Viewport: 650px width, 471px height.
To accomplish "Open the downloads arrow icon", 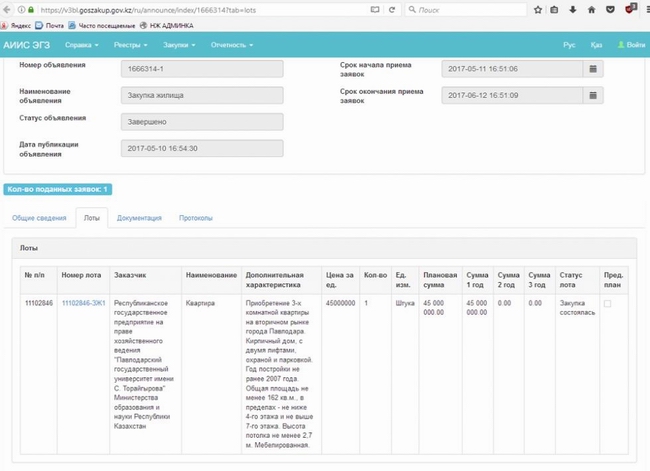I will 571,9.
